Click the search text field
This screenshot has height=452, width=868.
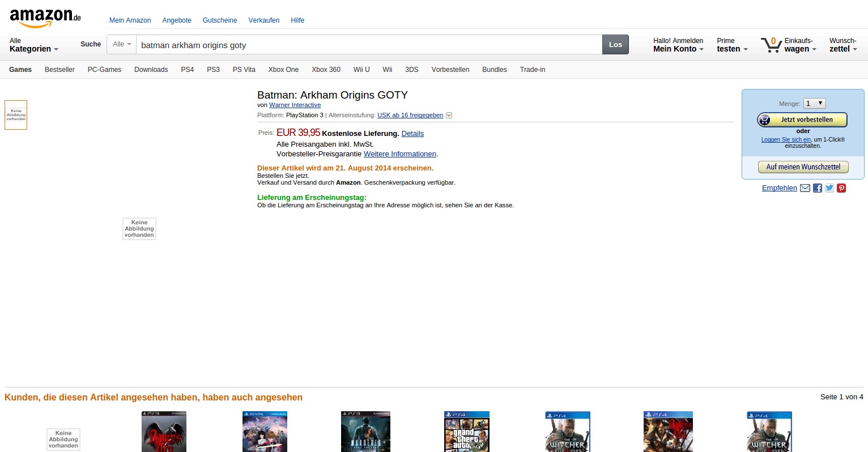pos(368,45)
